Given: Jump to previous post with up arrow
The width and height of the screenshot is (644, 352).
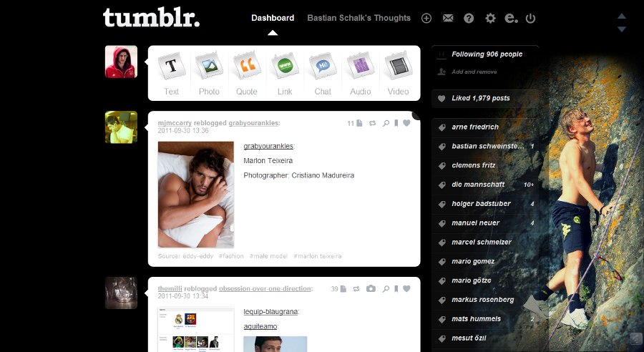Looking at the screenshot, I should (621, 16).
